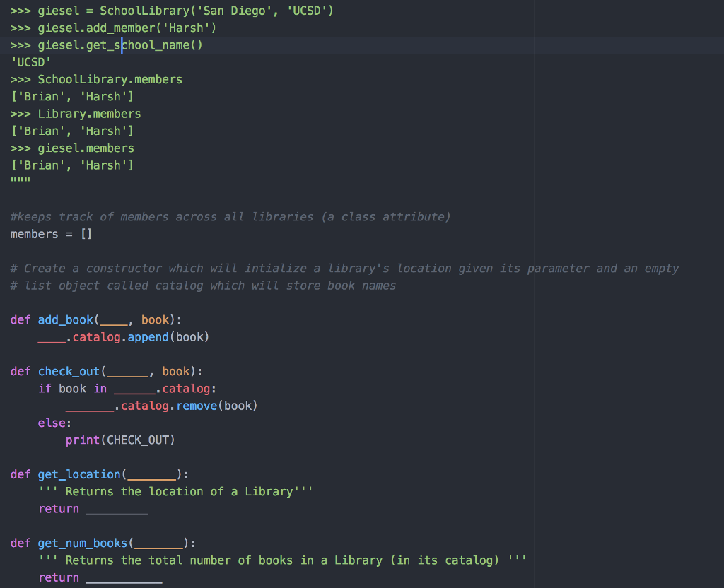Screen dimensions: 724x588
Task: Click the "#keeps track of members" comment
Action: click(x=230, y=217)
